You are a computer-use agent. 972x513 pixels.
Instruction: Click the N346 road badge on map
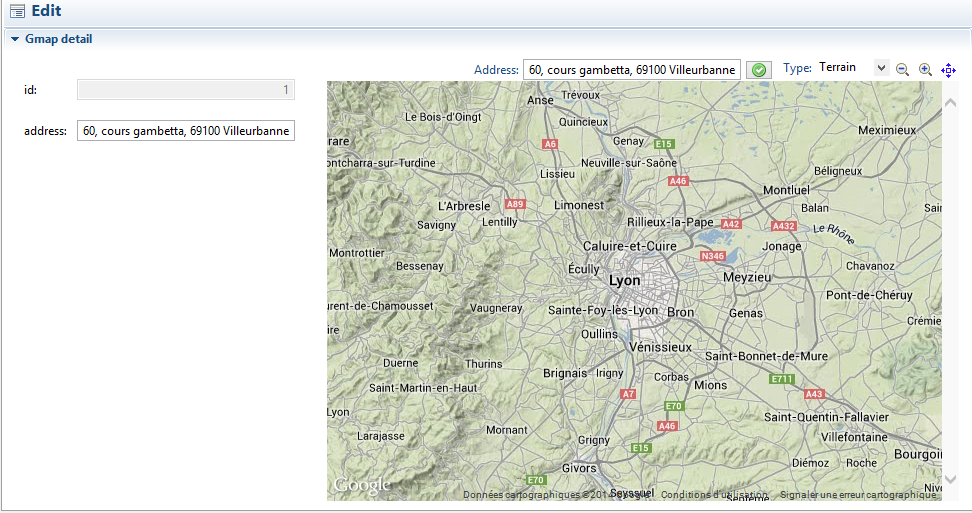click(712, 256)
